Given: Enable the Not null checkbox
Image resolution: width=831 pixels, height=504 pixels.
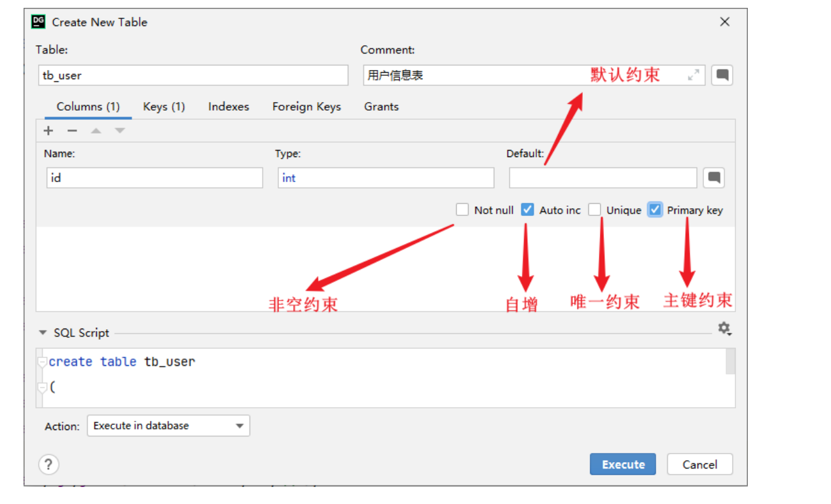Looking at the screenshot, I should [462, 209].
